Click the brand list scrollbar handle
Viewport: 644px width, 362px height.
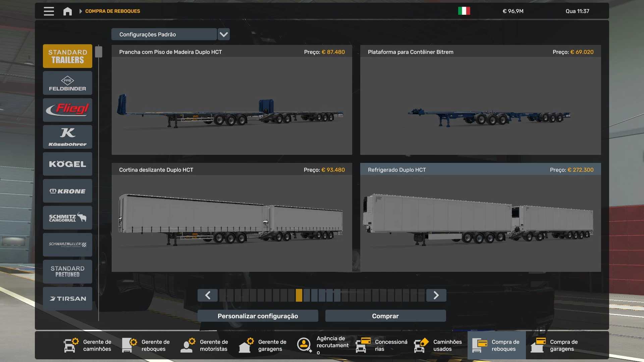tap(99, 52)
